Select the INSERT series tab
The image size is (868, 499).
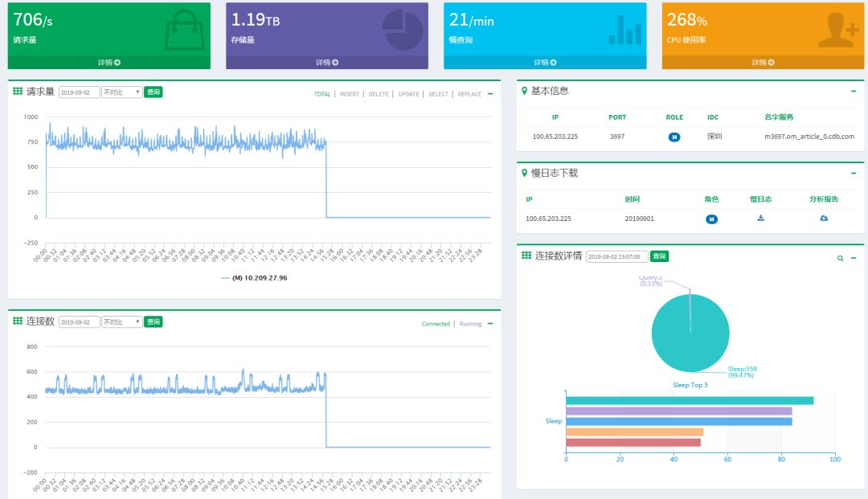point(350,94)
